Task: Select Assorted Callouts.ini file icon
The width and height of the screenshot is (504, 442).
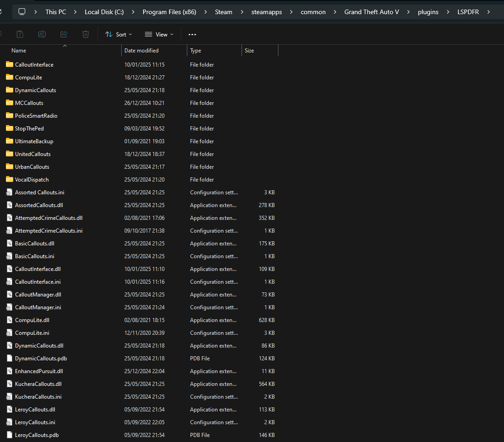Action: (x=9, y=192)
